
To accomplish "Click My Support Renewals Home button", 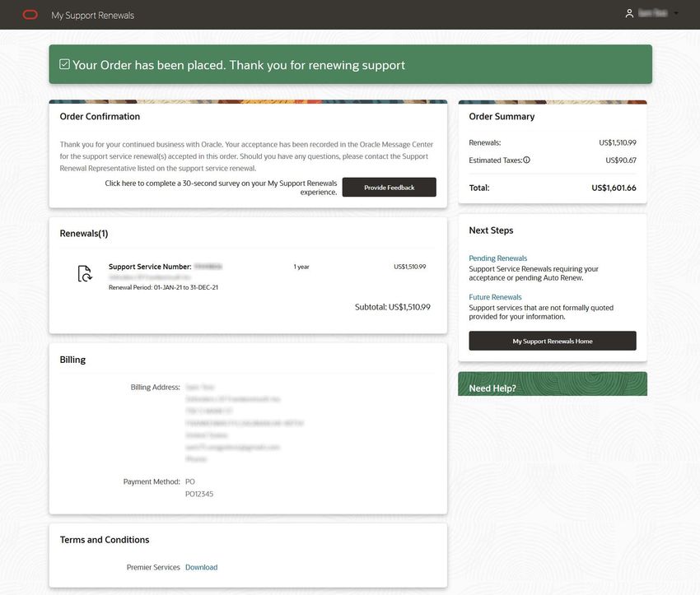I will tap(553, 341).
